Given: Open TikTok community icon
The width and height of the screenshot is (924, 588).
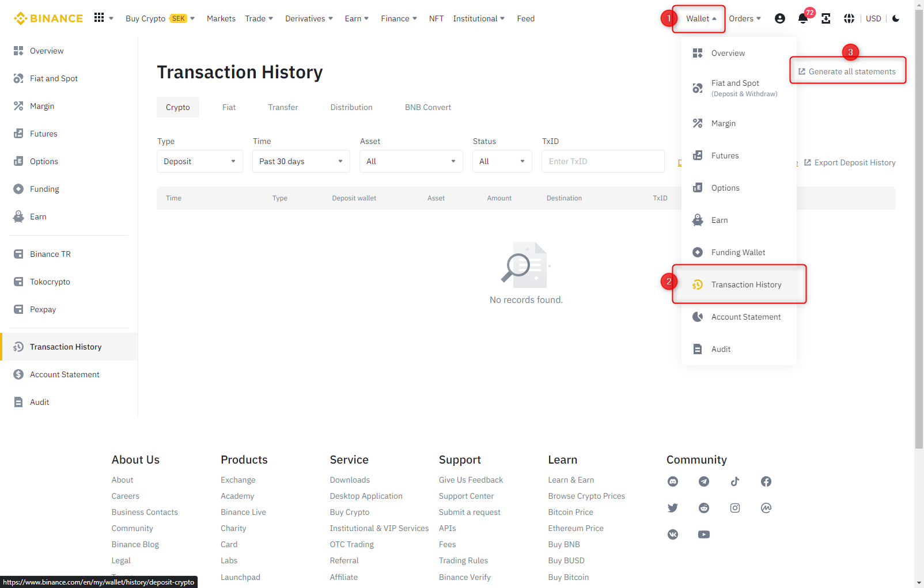Looking at the screenshot, I should (735, 481).
